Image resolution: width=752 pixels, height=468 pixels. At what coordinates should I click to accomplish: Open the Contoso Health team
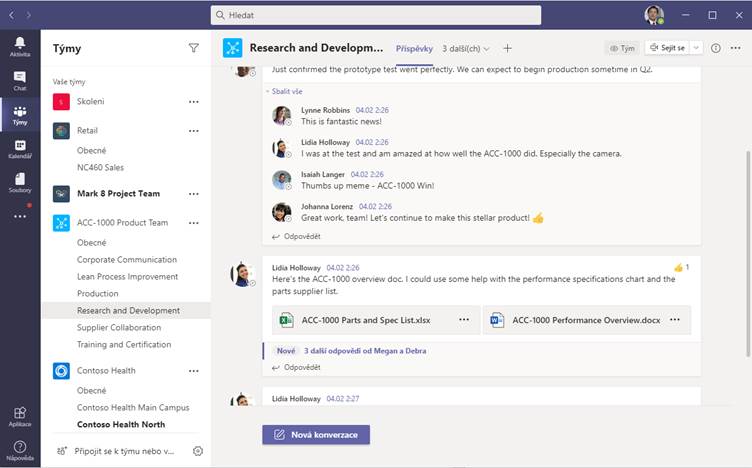click(106, 371)
